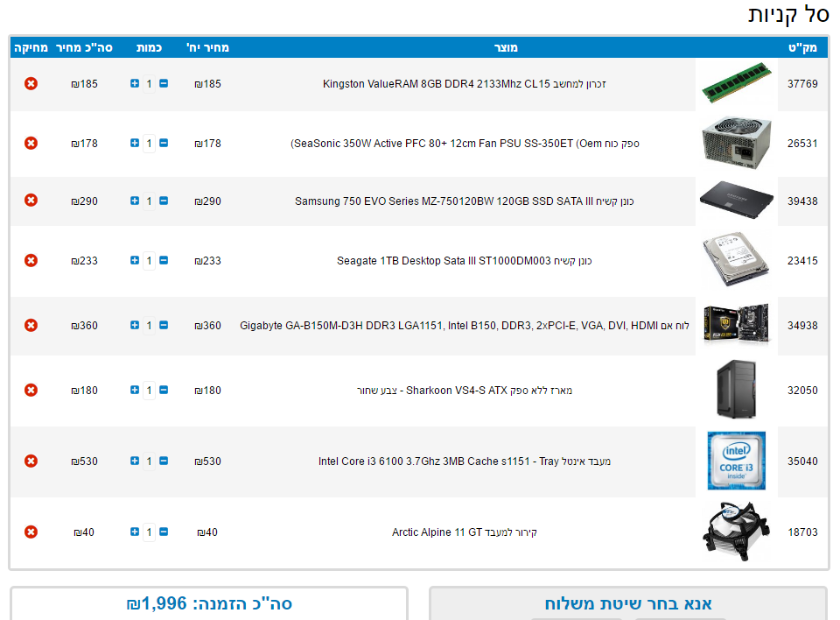Click the 'סל קניות' page title

pos(788,15)
